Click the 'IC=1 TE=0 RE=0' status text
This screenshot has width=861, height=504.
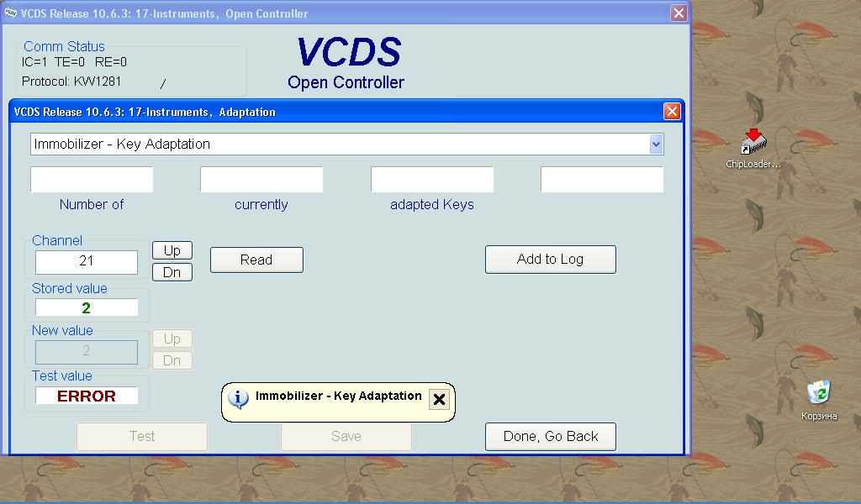74,62
